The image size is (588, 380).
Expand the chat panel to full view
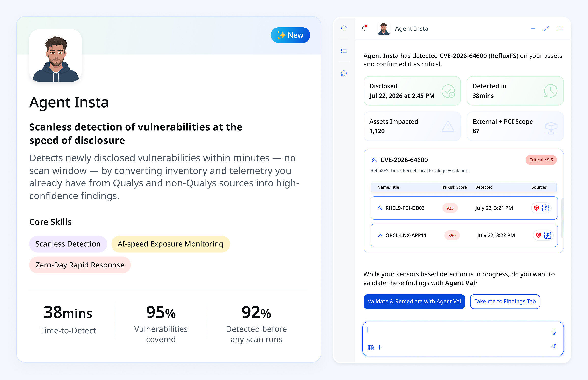point(546,29)
